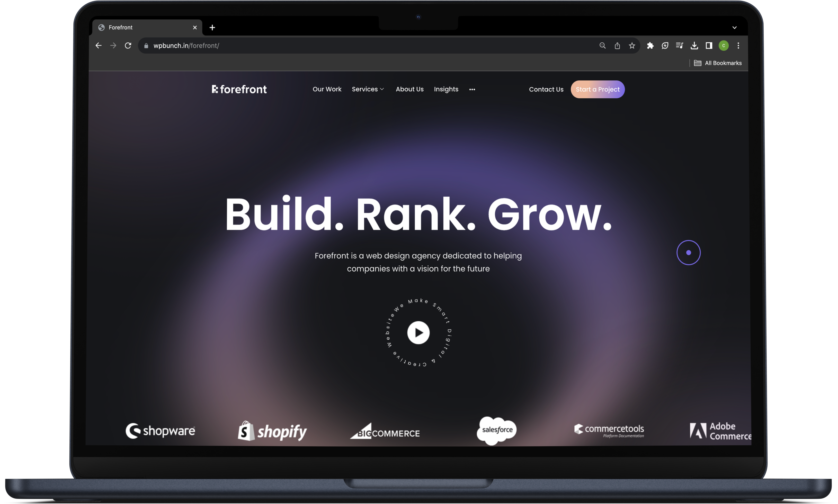Click the Start a Project button
The image size is (838, 504).
point(597,89)
